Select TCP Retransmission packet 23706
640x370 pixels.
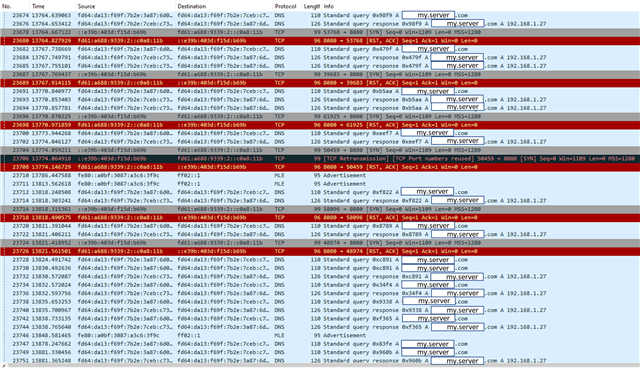(320, 158)
